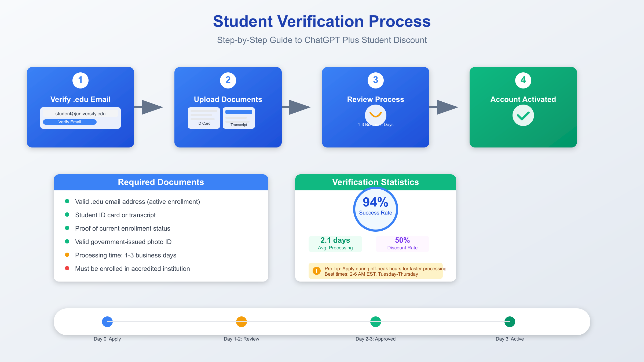Click the step 1 number badge
The height and width of the screenshot is (362, 644).
coord(80,80)
